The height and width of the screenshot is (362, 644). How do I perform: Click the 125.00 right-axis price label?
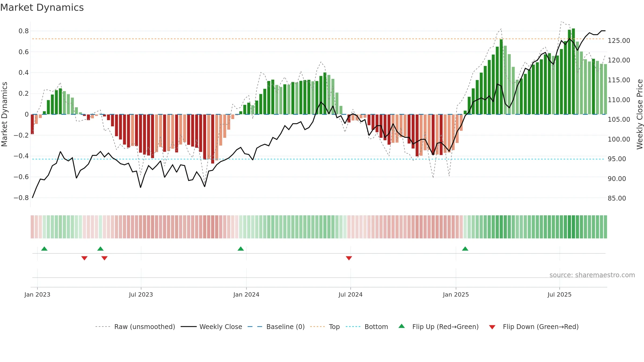(619, 40)
